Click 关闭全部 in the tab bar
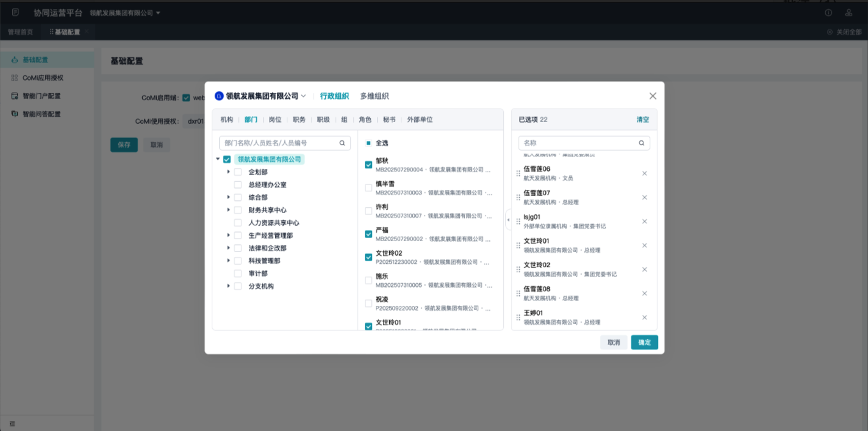The width and height of the screenshot is (868, 431). [844, 32]
